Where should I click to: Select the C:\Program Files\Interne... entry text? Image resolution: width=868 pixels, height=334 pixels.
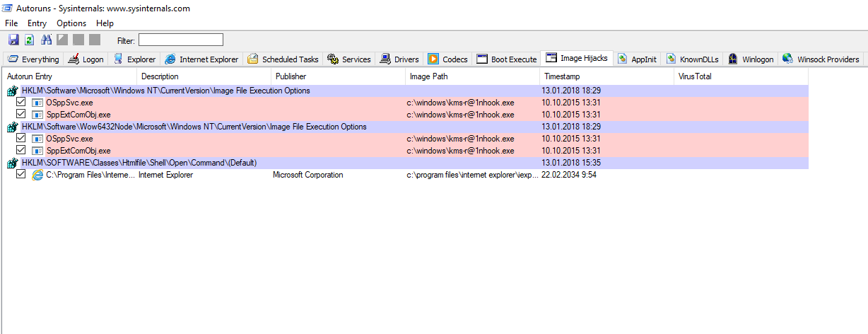coord(90,175)
